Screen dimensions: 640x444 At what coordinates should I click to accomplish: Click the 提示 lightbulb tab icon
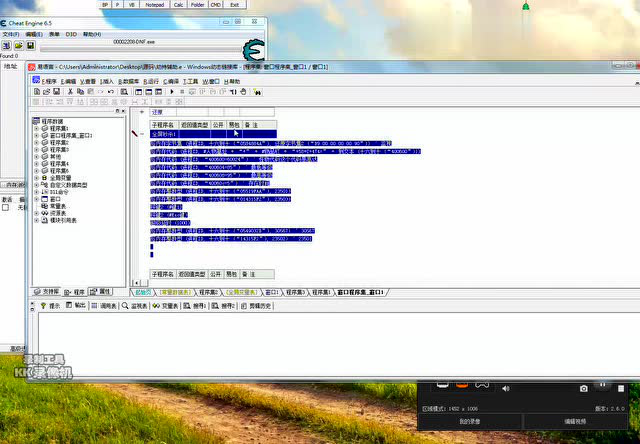point(43,306)
